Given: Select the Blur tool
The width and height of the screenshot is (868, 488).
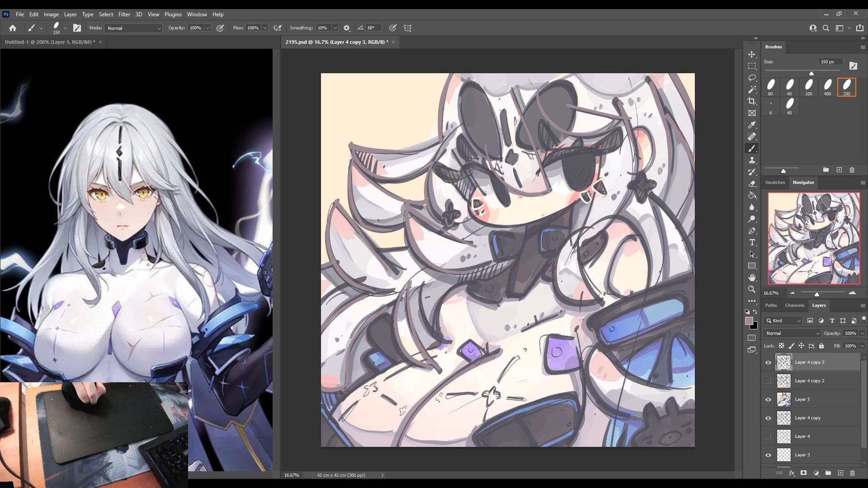Looking at the screenshot, I should [x=752, y=207].
